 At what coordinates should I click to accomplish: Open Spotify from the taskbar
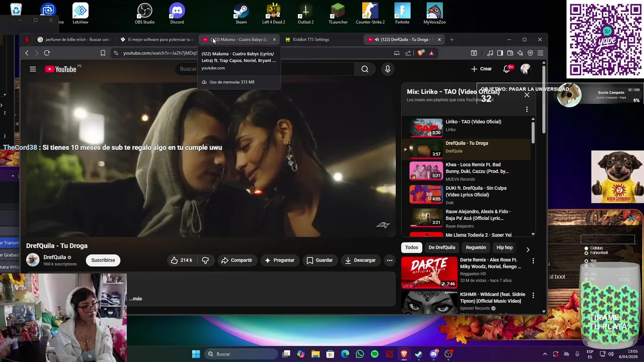tap(374, 354)
